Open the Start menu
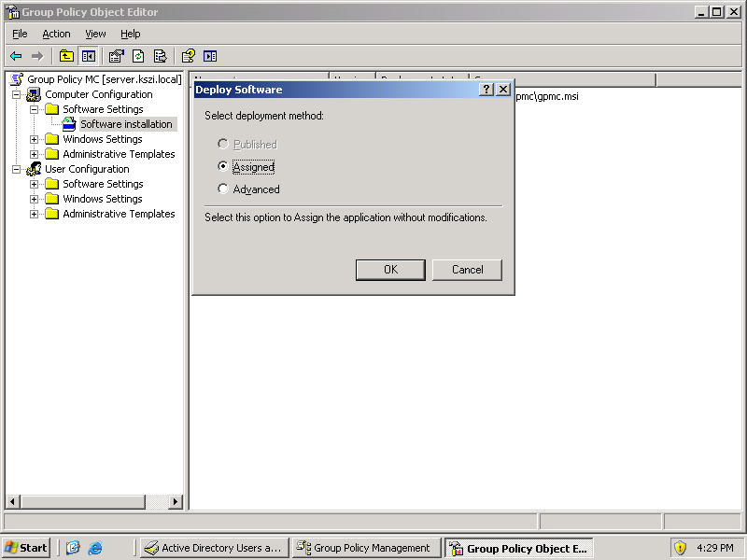 [x=26, y=548]
